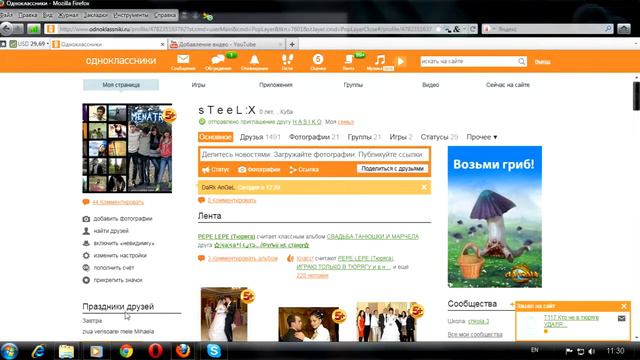Click the exit link in orange bar
The image size is (640, 360).
click(x=542, y=62)
